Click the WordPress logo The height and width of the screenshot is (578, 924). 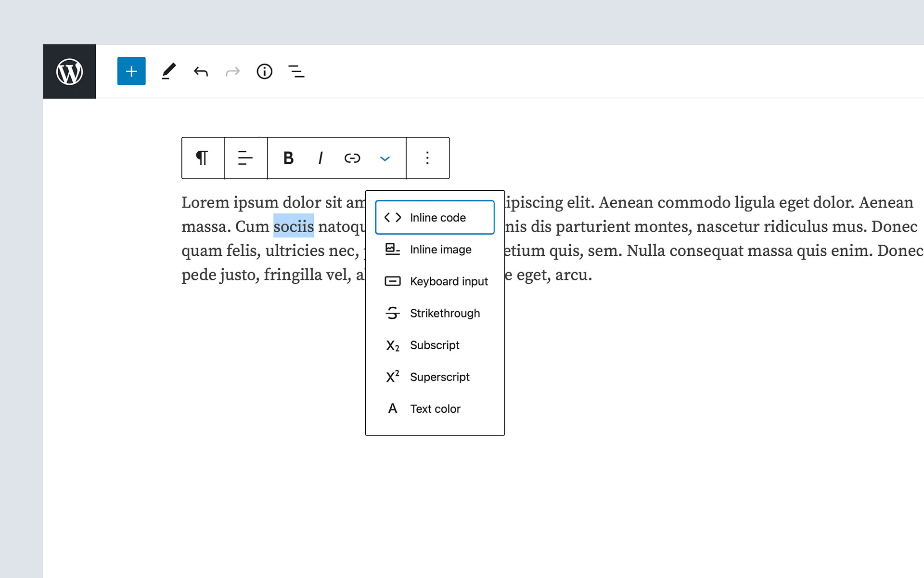[69, 71]
